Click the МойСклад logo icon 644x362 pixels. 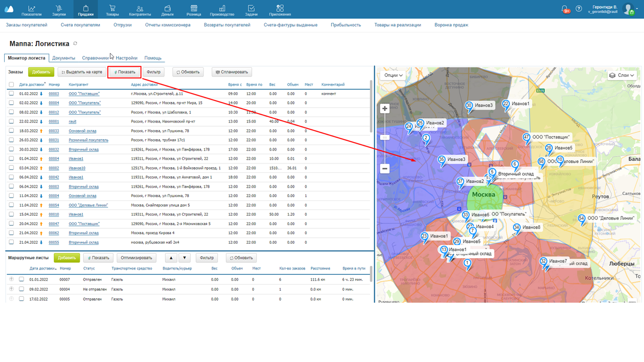click(9, 9)
